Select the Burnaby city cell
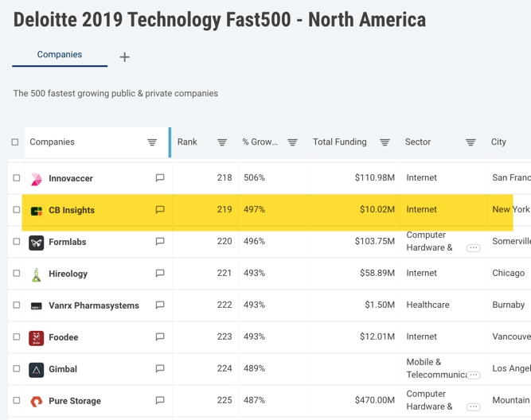The image size is (531, 420). 508,305
